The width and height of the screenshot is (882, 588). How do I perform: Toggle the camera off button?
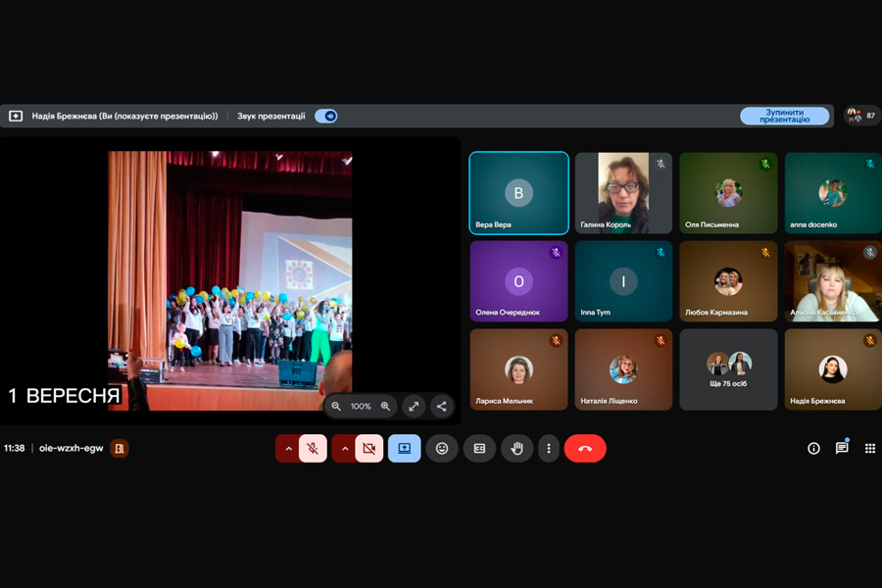[x=369, y=449]
